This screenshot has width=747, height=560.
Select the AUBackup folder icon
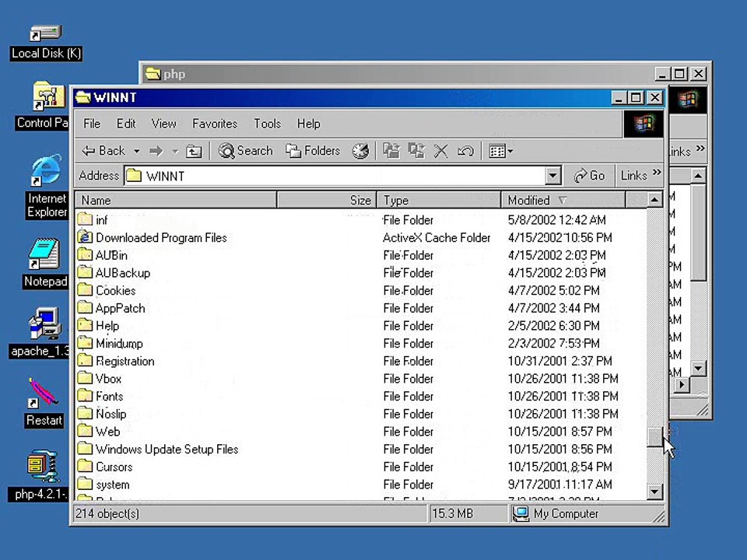(x=86, y=272)
